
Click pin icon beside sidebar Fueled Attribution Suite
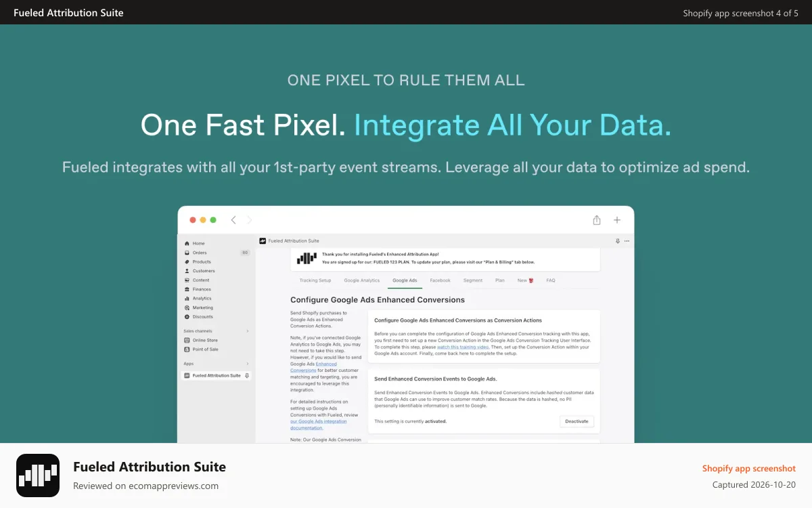(247, 375)
